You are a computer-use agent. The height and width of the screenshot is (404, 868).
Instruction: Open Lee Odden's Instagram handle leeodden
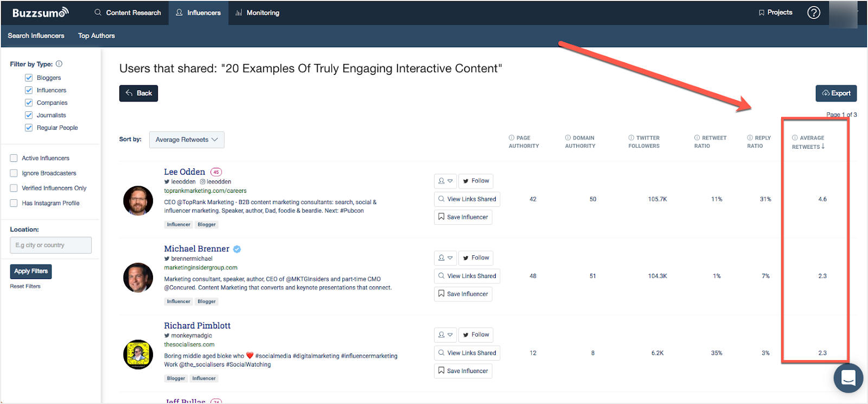pos(215,182)
